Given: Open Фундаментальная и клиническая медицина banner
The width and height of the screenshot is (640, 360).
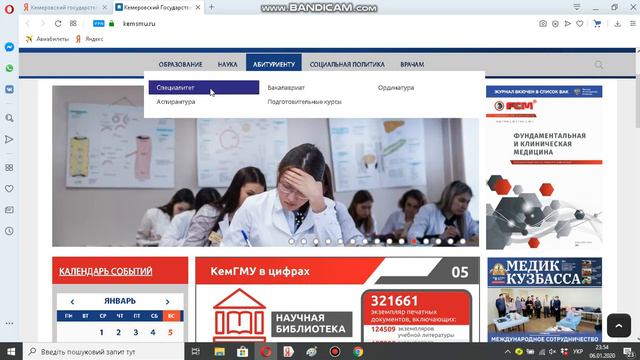Looking at the screenshot, I should pos(544,167).
